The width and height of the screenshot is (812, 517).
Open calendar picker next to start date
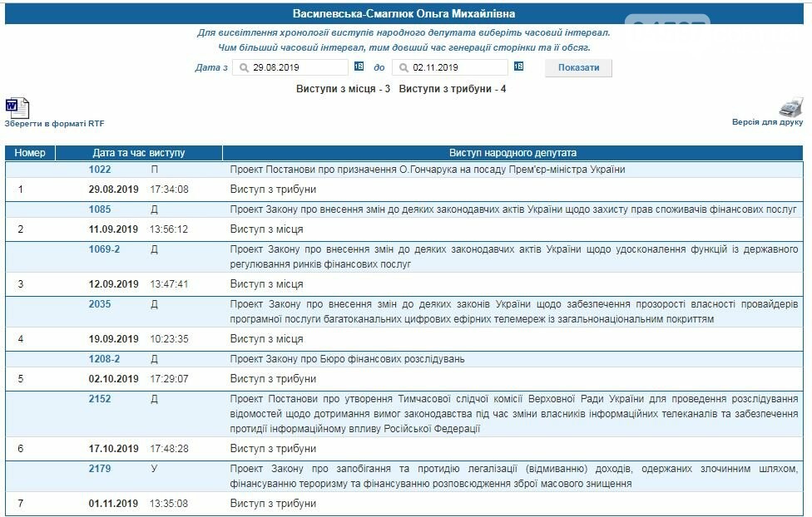(x=359, y=66)
